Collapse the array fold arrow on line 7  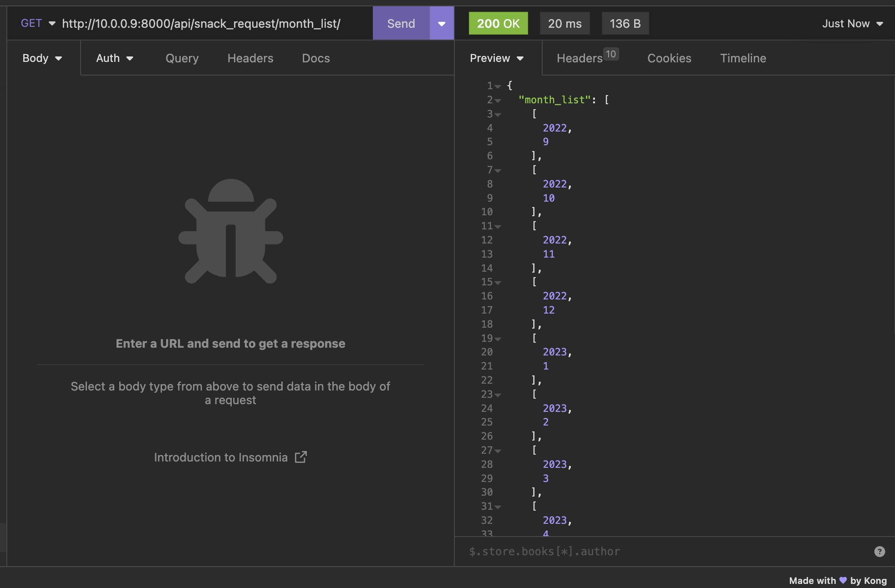[498, 171]
